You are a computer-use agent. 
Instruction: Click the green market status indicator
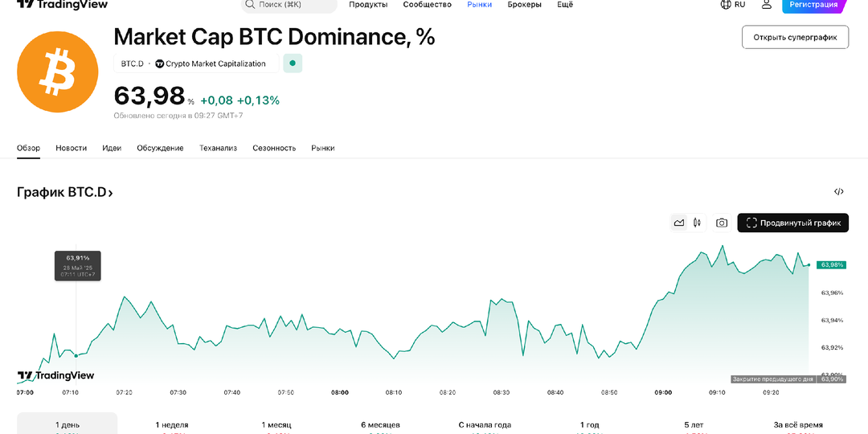[x=293, y=63]
